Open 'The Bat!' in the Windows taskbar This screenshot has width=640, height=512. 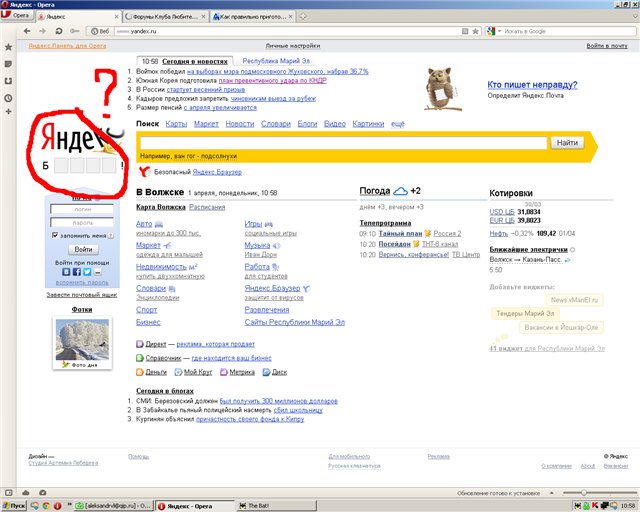pyautogui.click(x=256, y=504)
